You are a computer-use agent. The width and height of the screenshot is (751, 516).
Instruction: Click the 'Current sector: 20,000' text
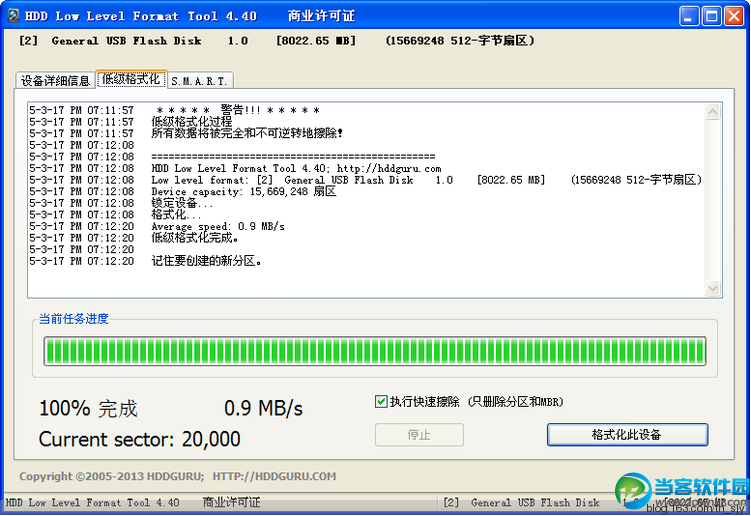click(x=139, y=439)
